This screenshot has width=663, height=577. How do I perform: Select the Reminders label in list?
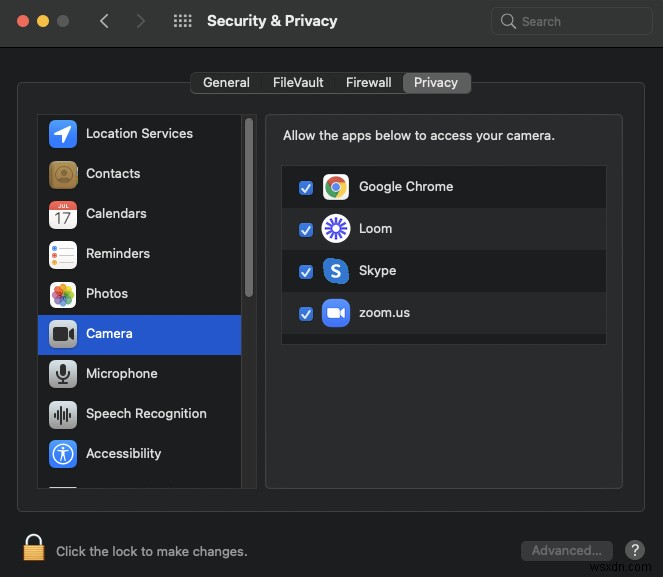point(118,254)
